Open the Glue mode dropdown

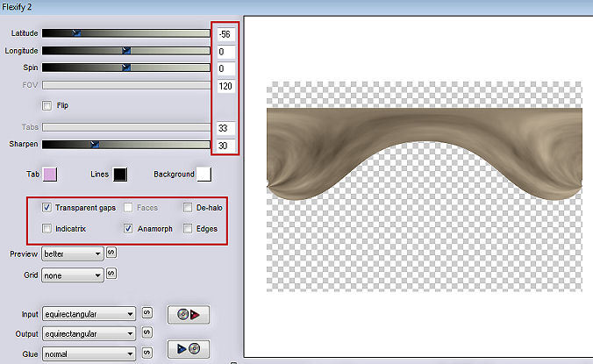[89, 353]
